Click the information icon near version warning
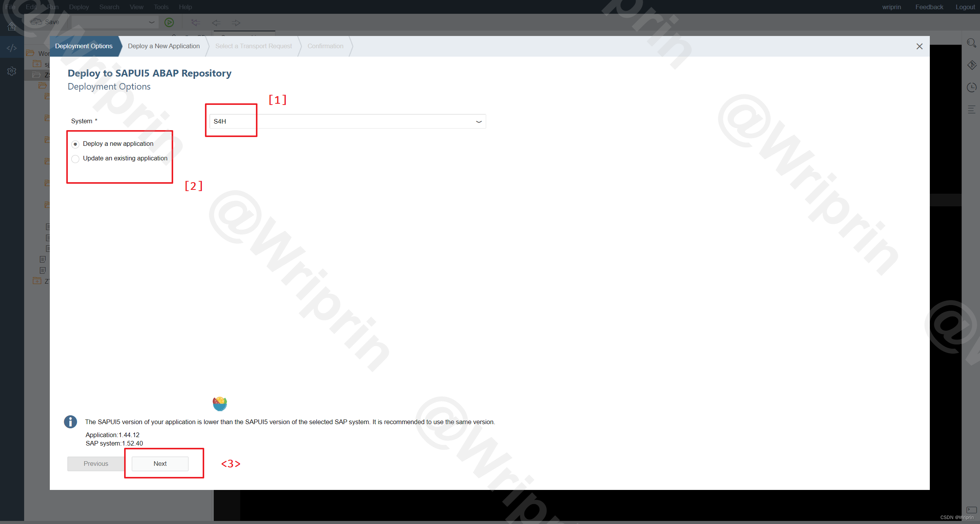This screenshot has width=980, height=524. (71, 422)
